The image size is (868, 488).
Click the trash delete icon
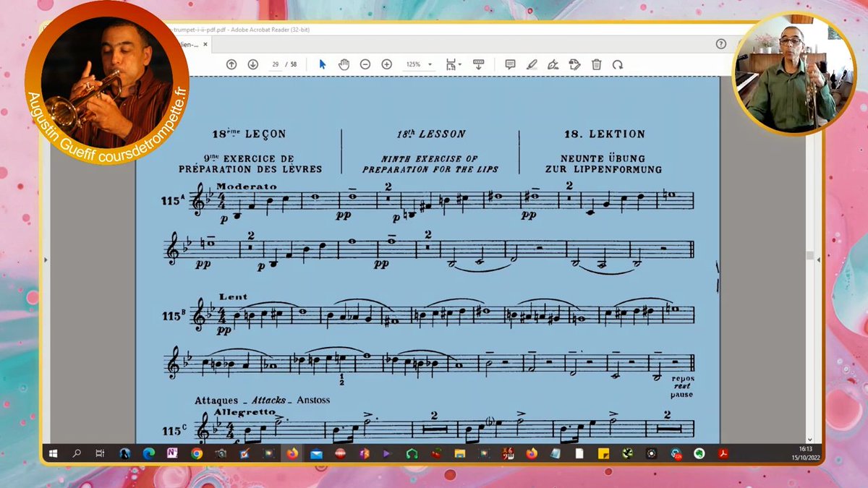click(596, 64)
